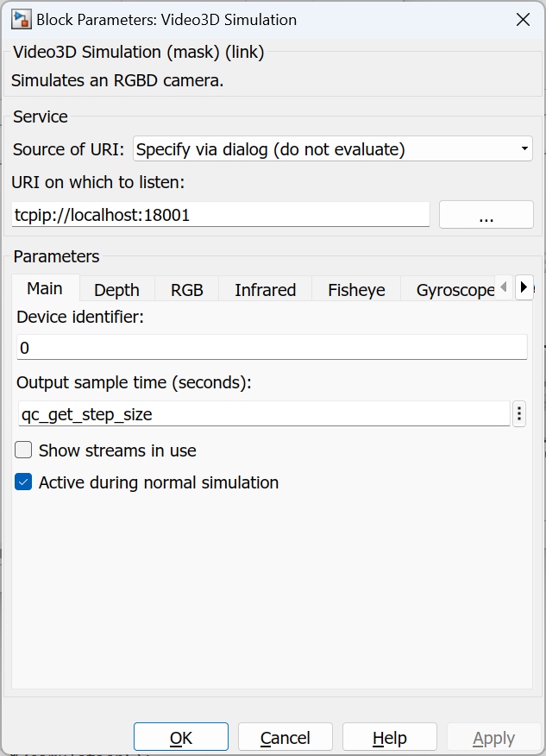
Task: Click the Apply button
Action: pos(493,737)
